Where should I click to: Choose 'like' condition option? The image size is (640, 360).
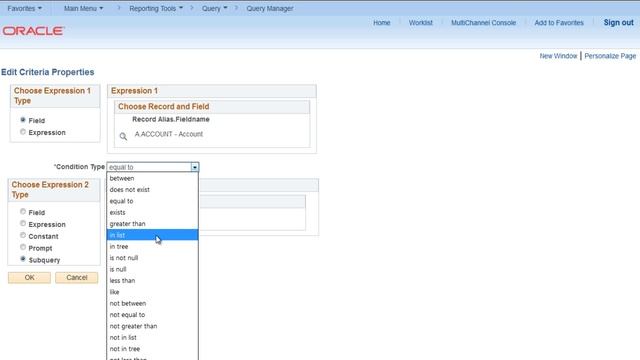(x=153, y=292)
